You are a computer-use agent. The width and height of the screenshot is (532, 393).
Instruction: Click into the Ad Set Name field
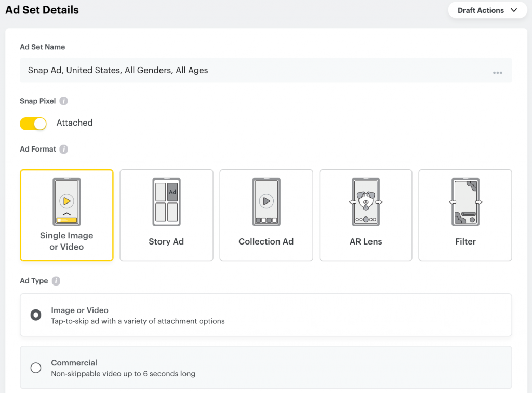(266, 70)
